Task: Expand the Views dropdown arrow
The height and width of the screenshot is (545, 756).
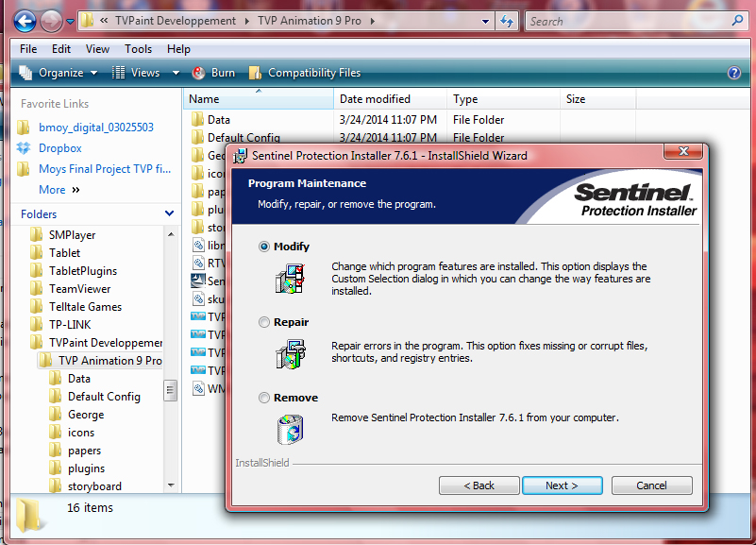Action: pos(176,73)
